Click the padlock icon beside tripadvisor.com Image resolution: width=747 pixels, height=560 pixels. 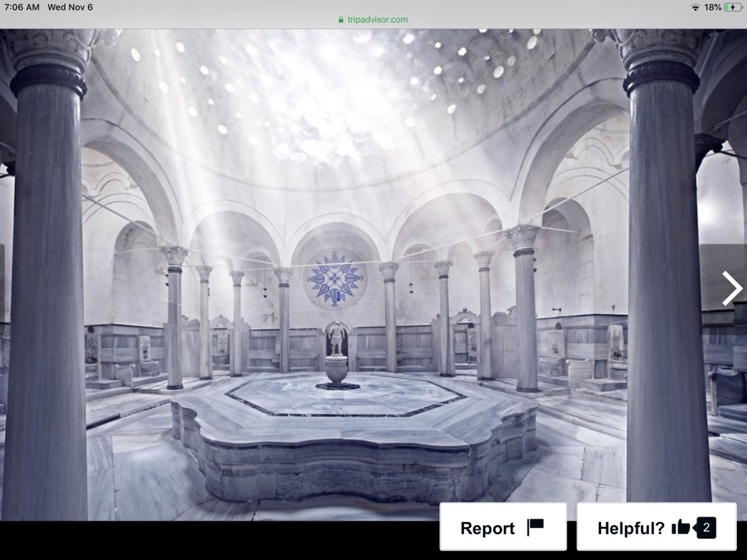tap(341, 20)
